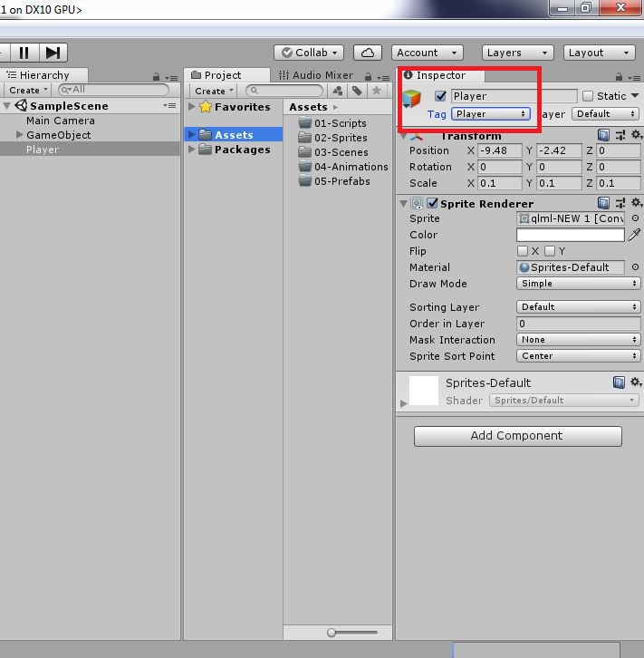Open the Draw Mode dropdown

pos(578,284)
